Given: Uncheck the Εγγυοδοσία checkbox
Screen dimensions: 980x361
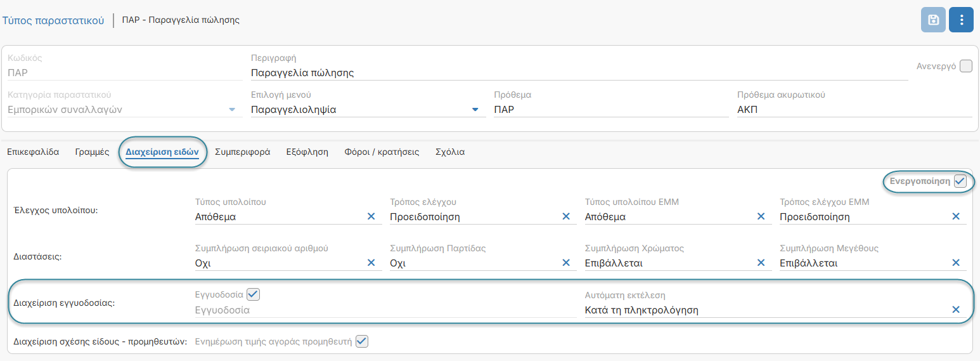Looking at the screenshot, I should coord(254,294).
